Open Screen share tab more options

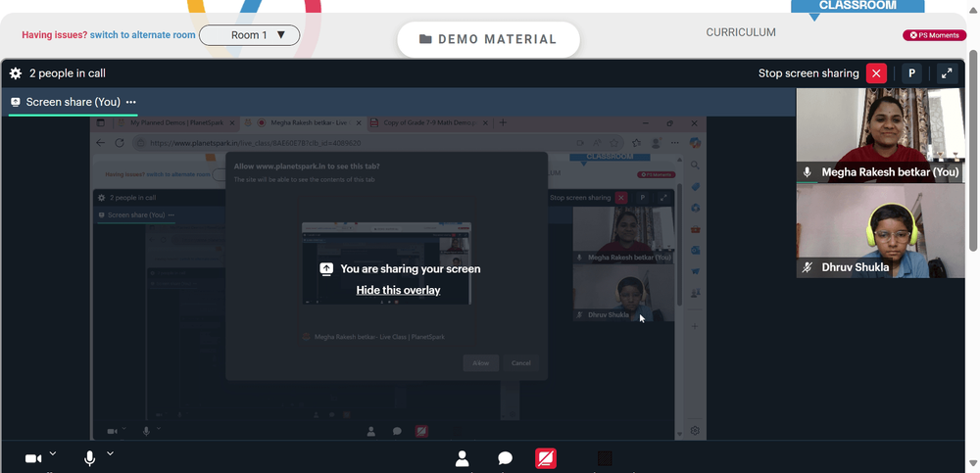coord(130,102)
